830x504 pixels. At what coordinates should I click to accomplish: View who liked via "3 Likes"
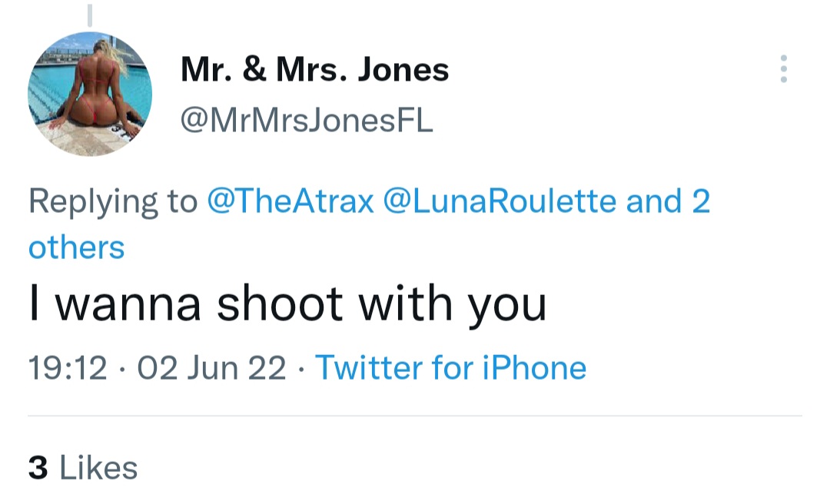[x=83, y=468]
